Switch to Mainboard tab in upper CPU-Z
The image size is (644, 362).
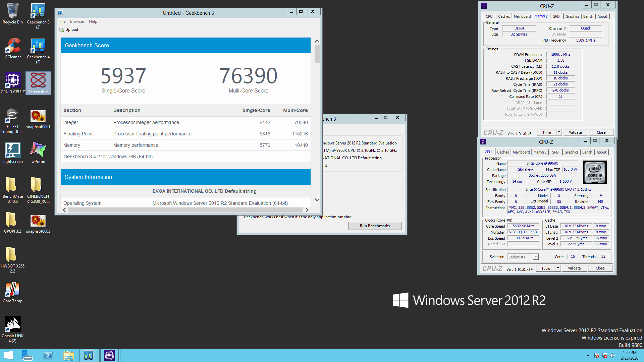(x=522, y=16)
